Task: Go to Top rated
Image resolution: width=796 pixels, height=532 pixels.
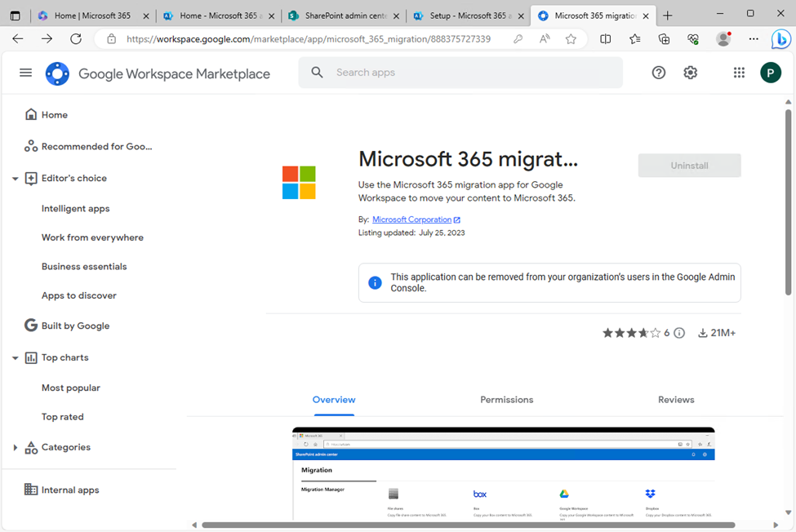Action: click(62, 416)
